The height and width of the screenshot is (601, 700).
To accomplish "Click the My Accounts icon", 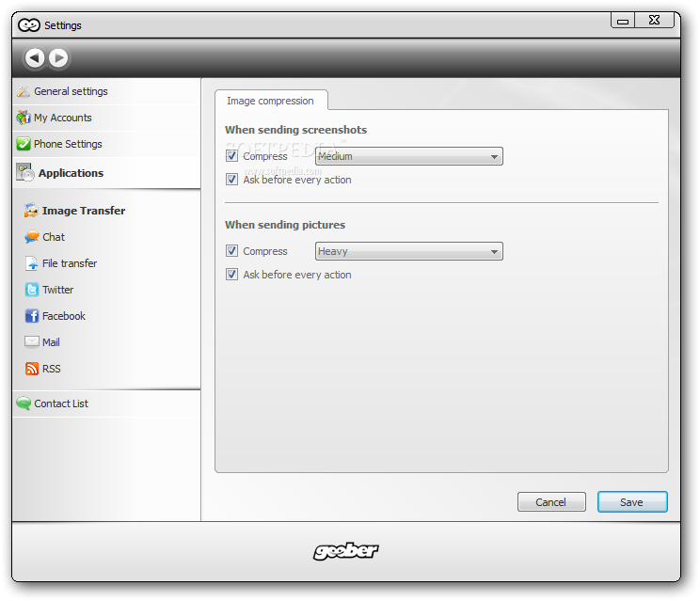I will (24, 118).
